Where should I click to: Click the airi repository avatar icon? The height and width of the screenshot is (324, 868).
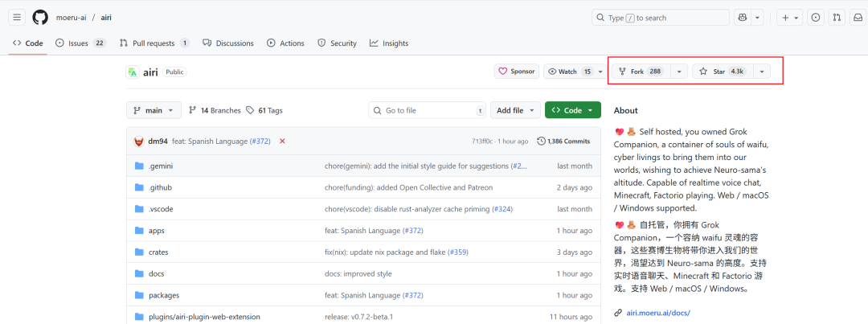(132, 72)
